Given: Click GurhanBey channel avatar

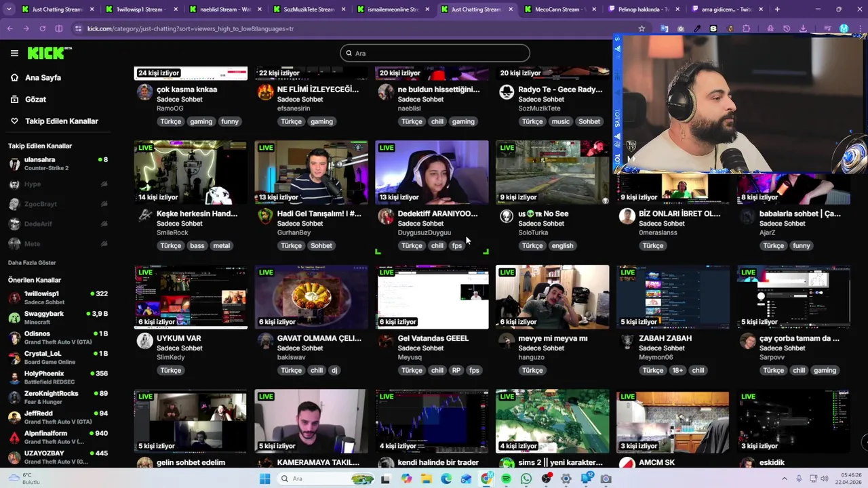Looking at the screenshot, I should tap(265, 216).
